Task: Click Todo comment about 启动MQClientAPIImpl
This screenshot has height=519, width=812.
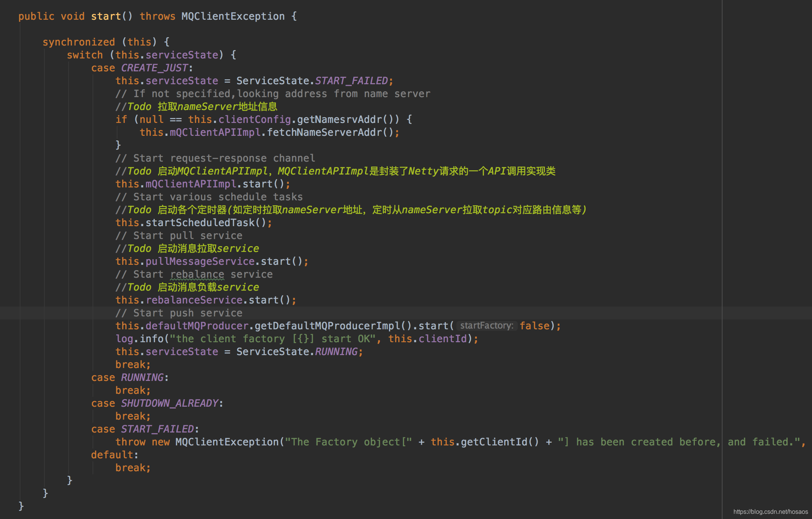Action: tap(335, 171)
